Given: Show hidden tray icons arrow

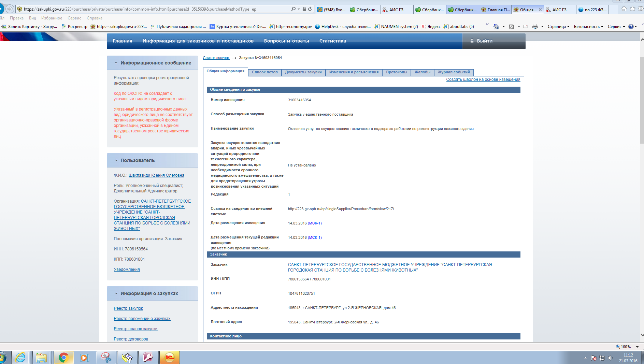Looking at the screenshot, I should pos(585,358).
